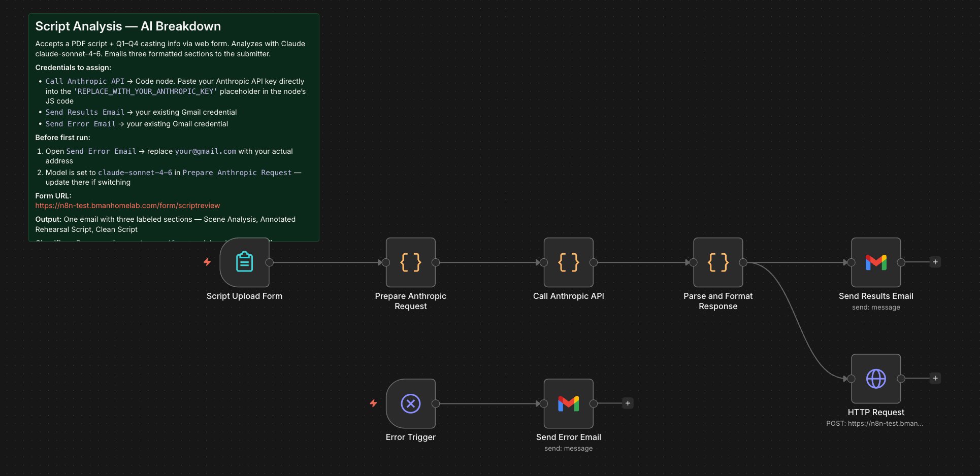The height and width of the screenshot is (476, 980).
Task: Select the Error Trigger node
Action: click(x=411, y=403)
